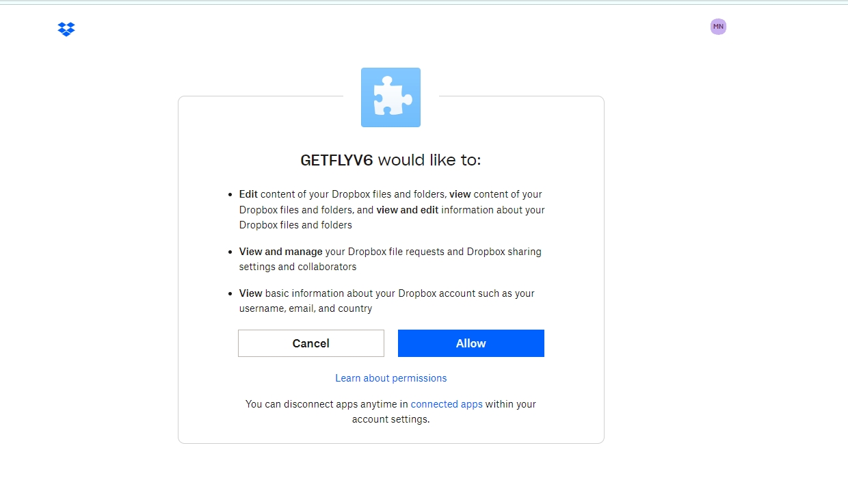Follow the connected apps link
Image resolution: width=848 pixels, height=504 pixels.
(x=447, y=404)
